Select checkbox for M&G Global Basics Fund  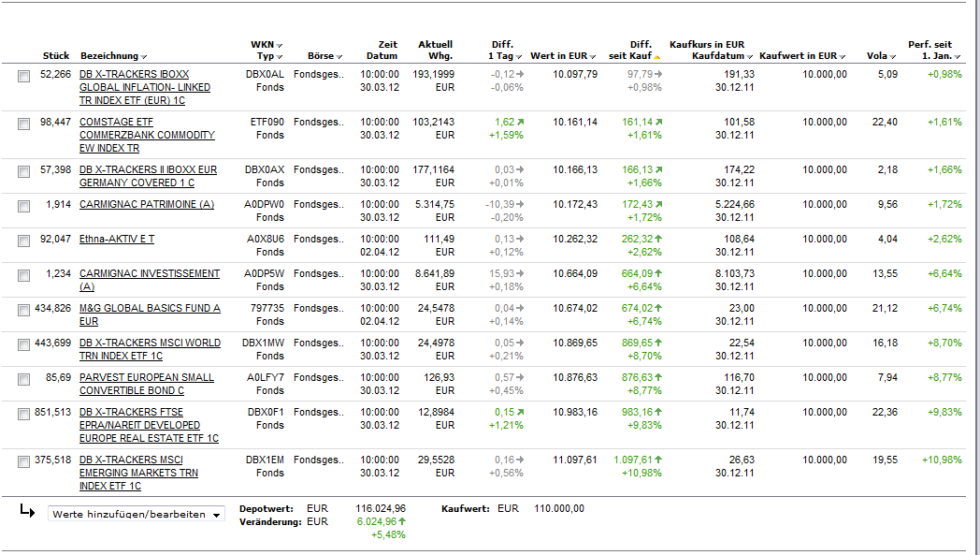[x=23, y=311]
